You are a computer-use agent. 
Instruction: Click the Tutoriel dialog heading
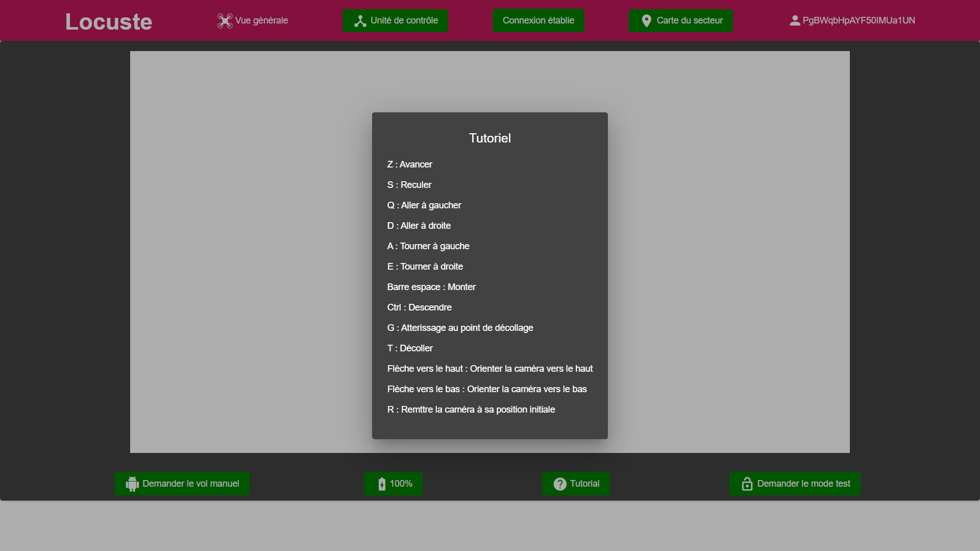[x=490, y=138]
